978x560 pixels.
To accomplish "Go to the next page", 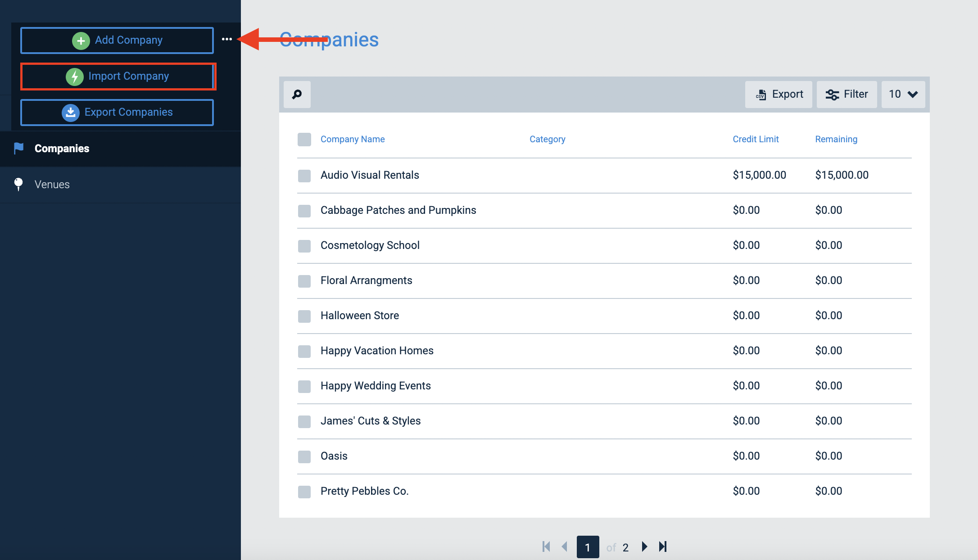I will (644, 547).
